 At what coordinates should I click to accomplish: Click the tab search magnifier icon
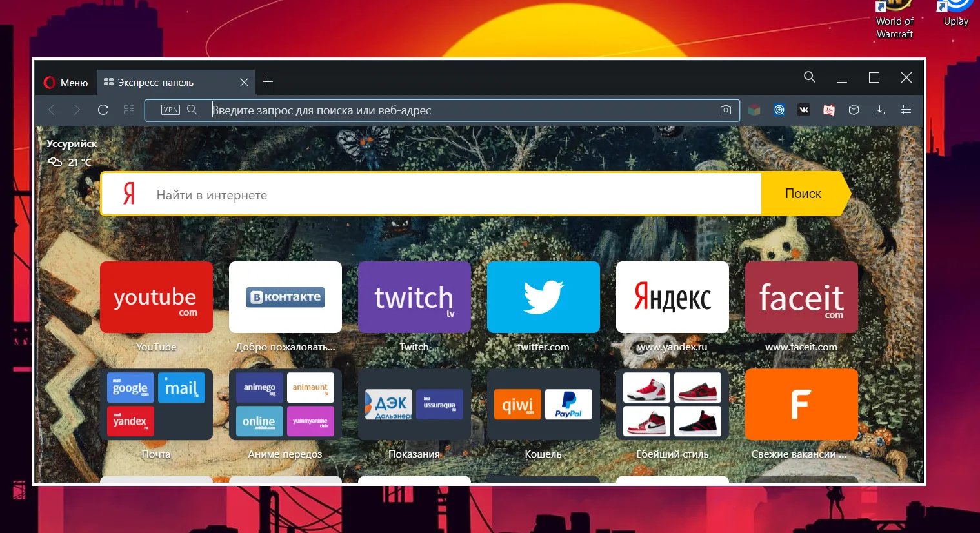(x=810, y=77)
